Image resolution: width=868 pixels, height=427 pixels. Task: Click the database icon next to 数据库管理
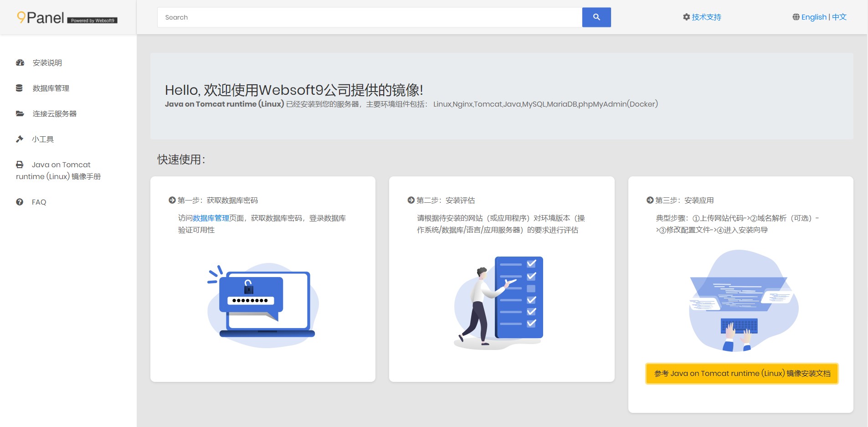(19, 88)
